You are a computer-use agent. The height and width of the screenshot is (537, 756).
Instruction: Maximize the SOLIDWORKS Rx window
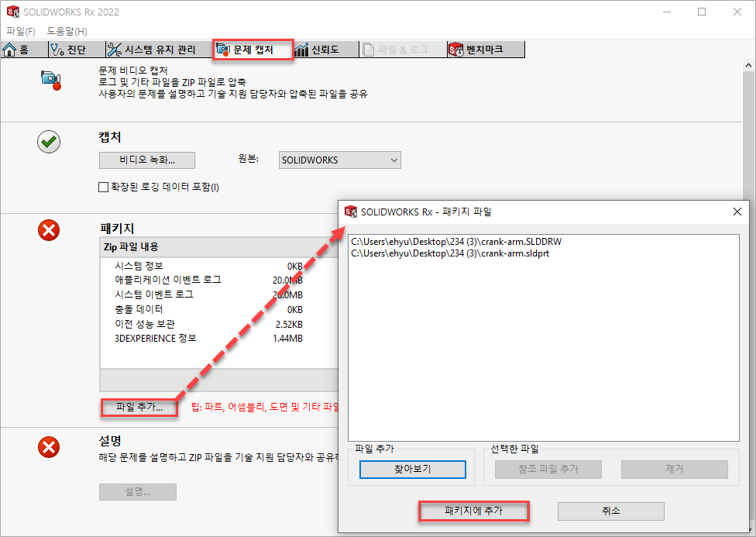click(702, 12)
